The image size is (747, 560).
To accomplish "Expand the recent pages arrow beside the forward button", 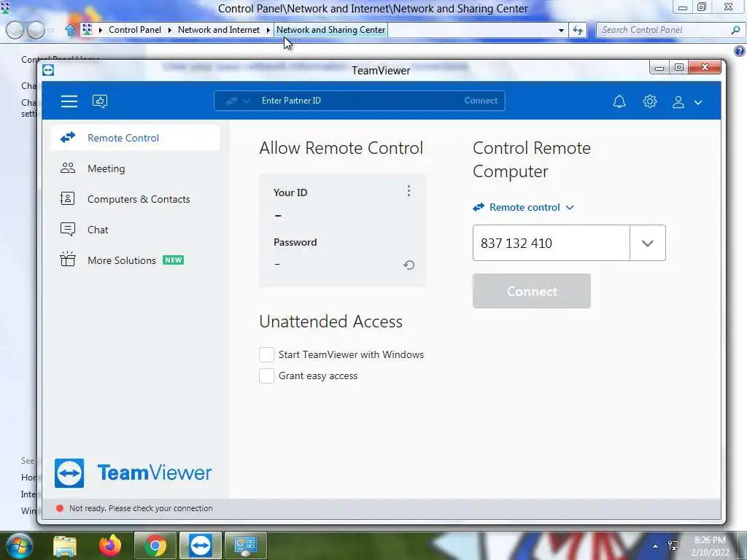I will (50, 31).
